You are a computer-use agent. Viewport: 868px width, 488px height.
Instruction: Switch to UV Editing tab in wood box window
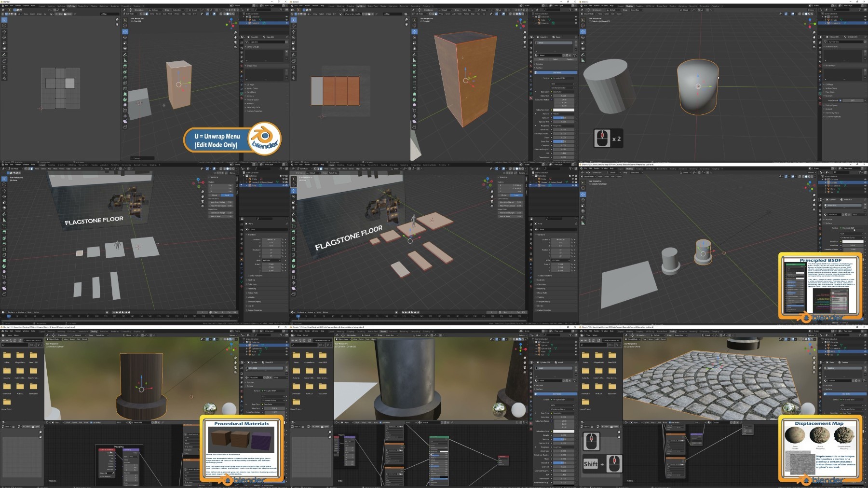coord(361,6)
